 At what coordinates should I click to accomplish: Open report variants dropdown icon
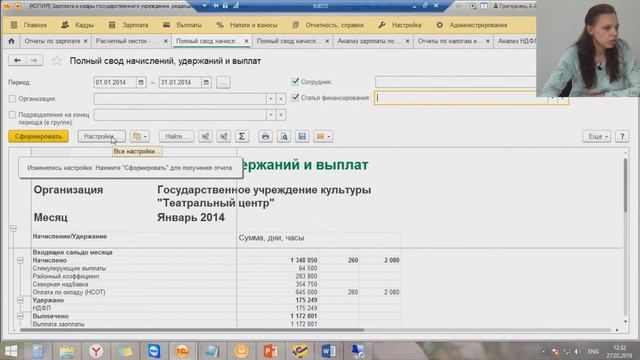pyautogui.click(x=140, y=136)
